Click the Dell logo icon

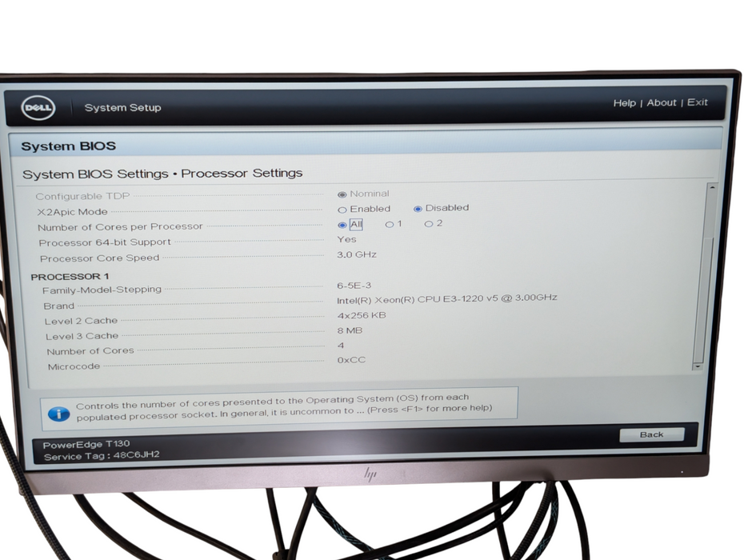tap(38, 108)
